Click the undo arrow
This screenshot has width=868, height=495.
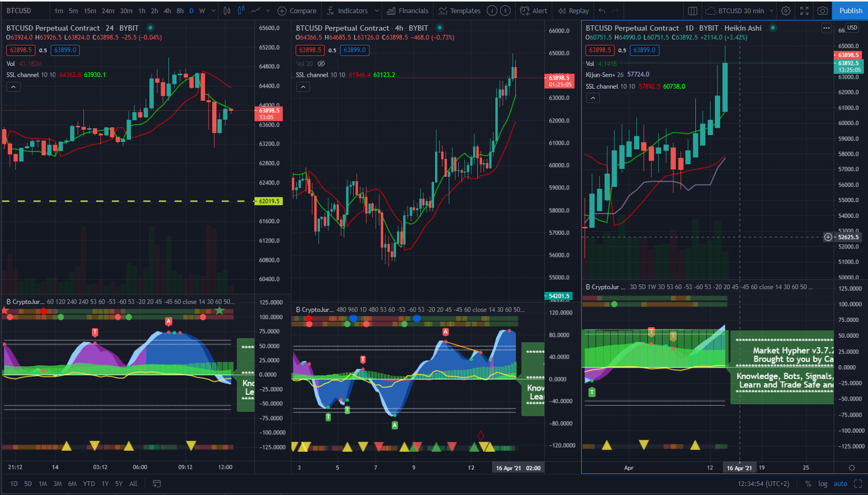(x=602, y=11)
